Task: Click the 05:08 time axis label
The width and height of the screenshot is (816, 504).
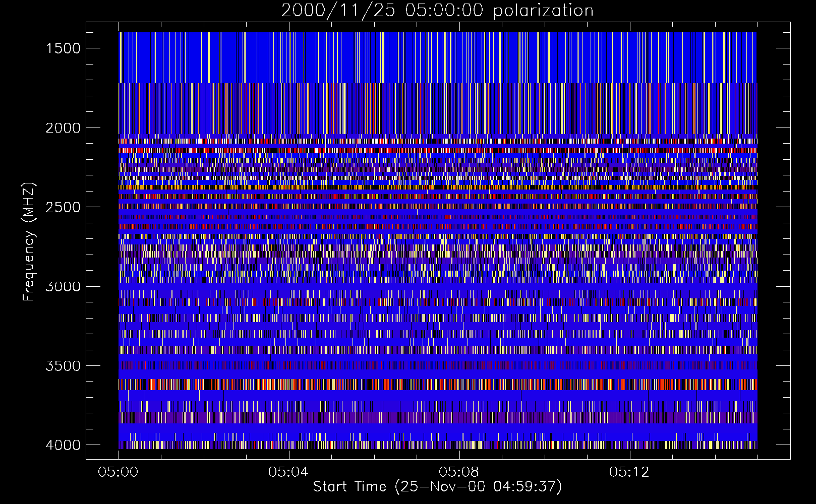Action: tap(459, 472)
